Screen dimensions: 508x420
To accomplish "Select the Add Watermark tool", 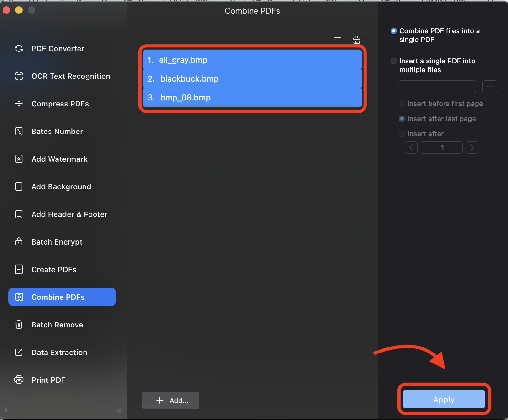I will coord(59,159).
